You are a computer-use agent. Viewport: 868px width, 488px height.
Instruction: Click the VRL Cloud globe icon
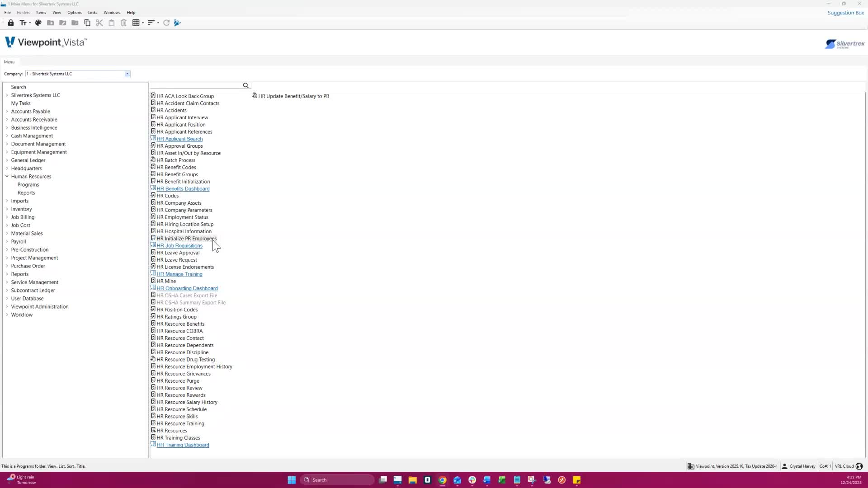(859, 466)
